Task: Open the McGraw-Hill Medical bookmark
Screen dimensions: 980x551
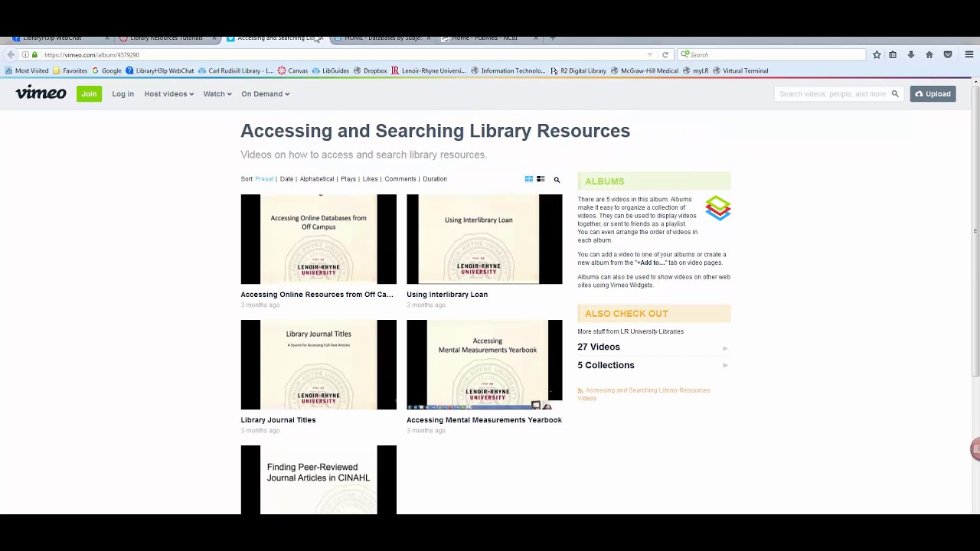Action: 644,71
